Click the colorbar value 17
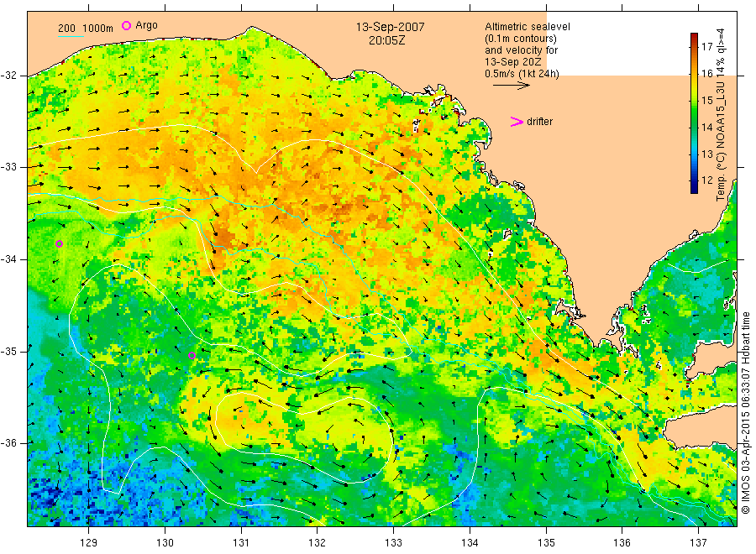 (706, 47)
